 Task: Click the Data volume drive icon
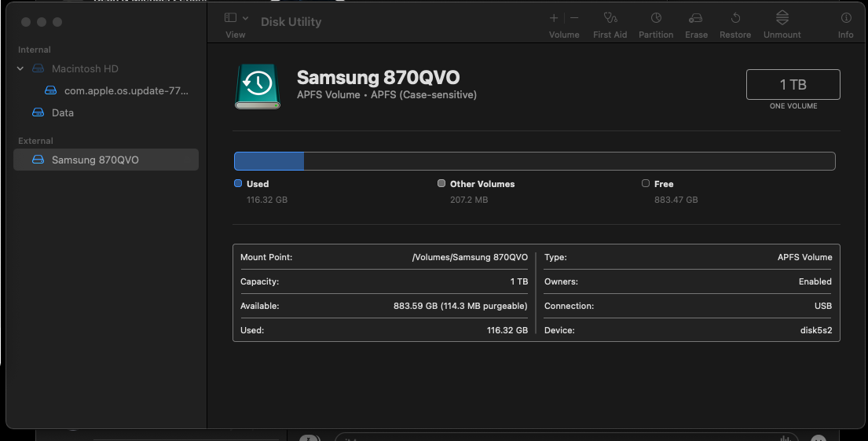pos(38,112)
